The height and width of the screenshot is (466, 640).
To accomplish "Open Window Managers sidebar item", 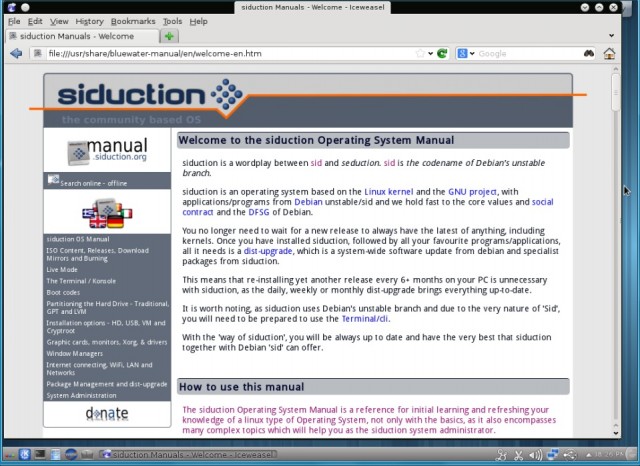I will point(74,354).
